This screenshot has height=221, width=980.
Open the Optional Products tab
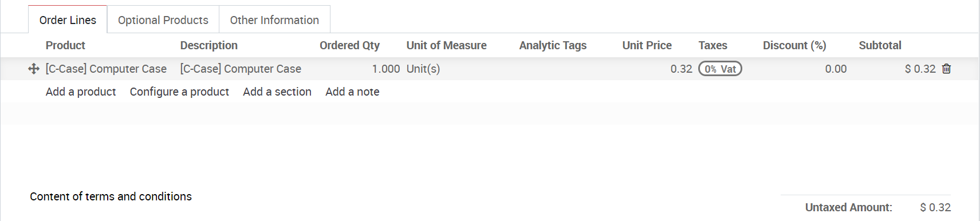pos(163,20)
